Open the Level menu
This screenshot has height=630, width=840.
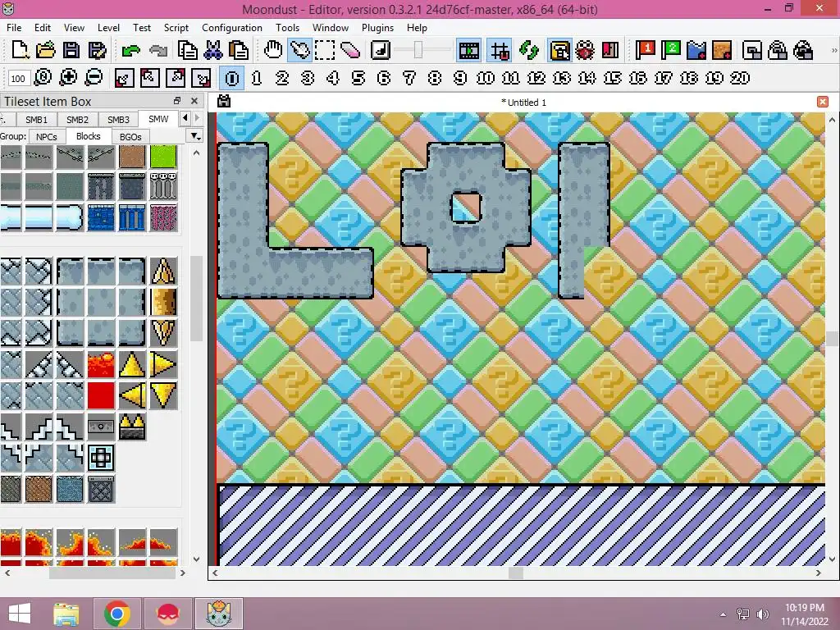pyautogui.click(x=108, y=28)
